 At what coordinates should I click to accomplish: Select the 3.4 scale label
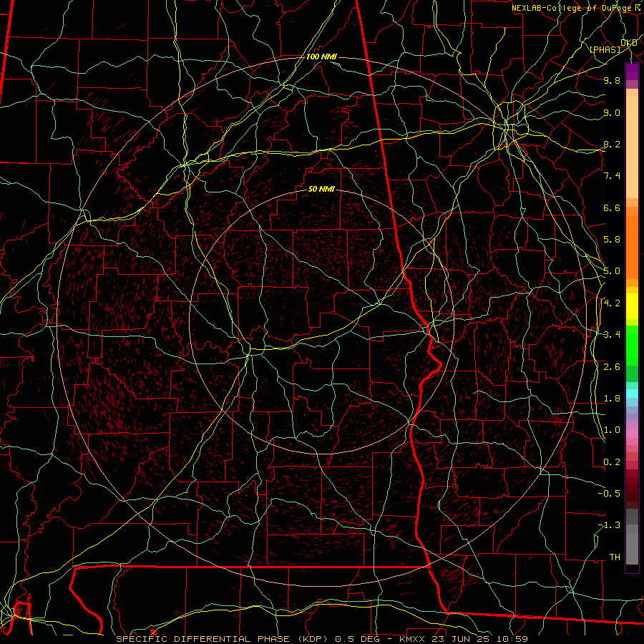(x=612, y=335)
